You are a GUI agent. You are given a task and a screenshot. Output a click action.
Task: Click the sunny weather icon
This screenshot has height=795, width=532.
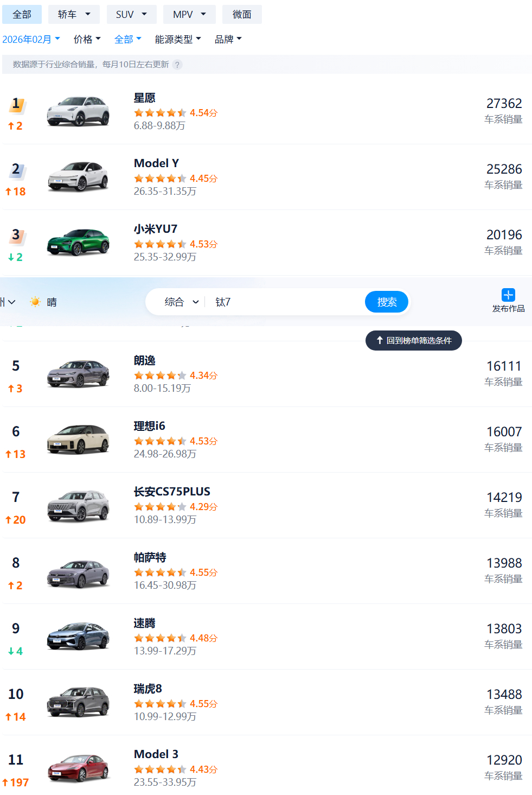35,302
